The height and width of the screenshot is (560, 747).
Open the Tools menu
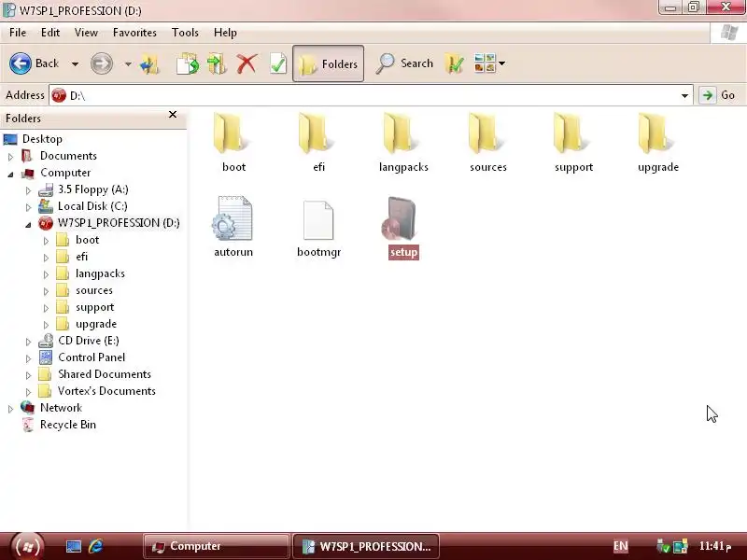coord(185,33)
